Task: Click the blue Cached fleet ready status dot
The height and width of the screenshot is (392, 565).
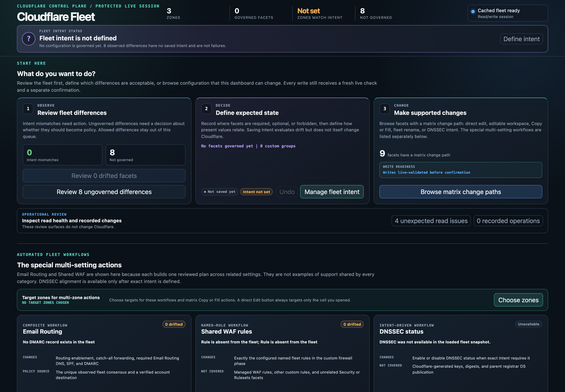Action: click(x=473, y=12)
